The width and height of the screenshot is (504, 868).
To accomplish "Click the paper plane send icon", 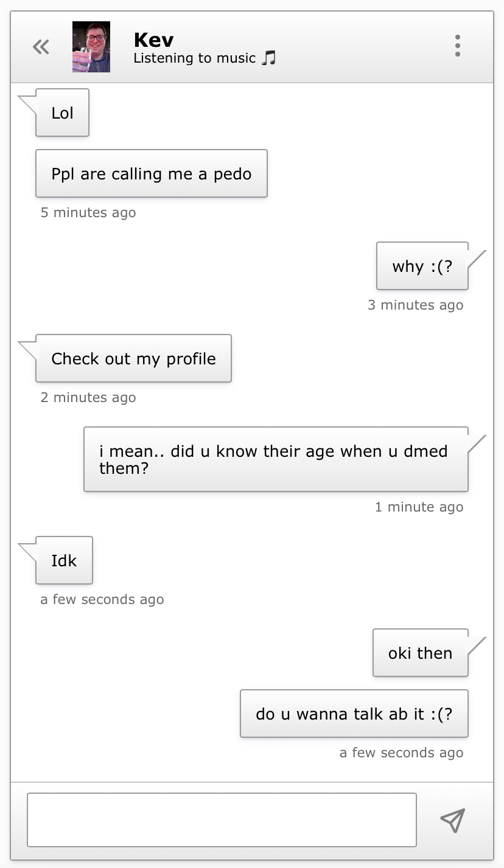I will click(x=453, y=820).
